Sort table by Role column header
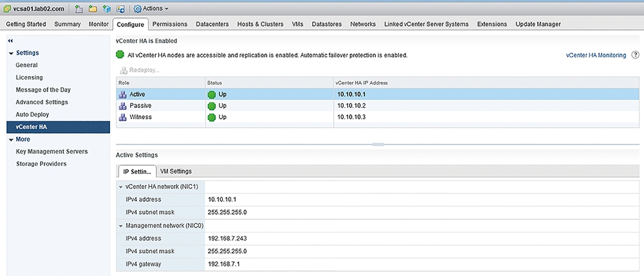Image resolution: width=644 pixels, height=276 pixels. (160, 83)
